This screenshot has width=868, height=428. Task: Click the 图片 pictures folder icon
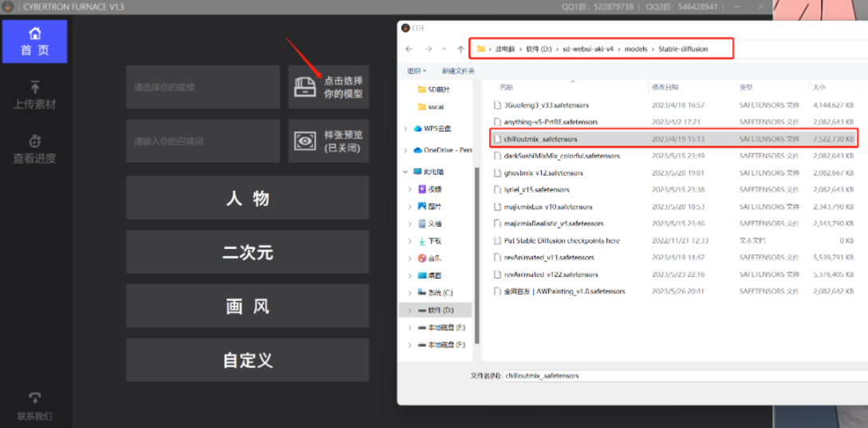pos(422,207)
